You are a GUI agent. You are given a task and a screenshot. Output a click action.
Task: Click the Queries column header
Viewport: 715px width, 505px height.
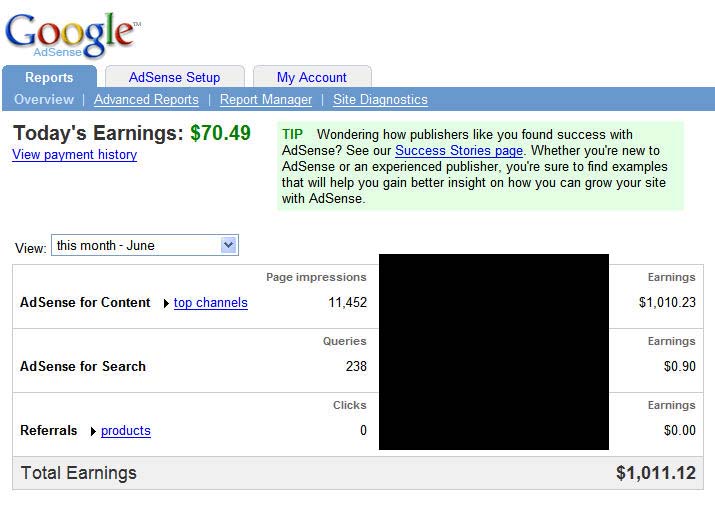click(x=345, y=341)
